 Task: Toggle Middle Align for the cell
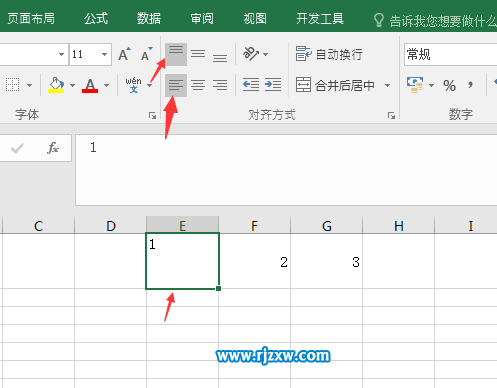(x=198, y=54)
